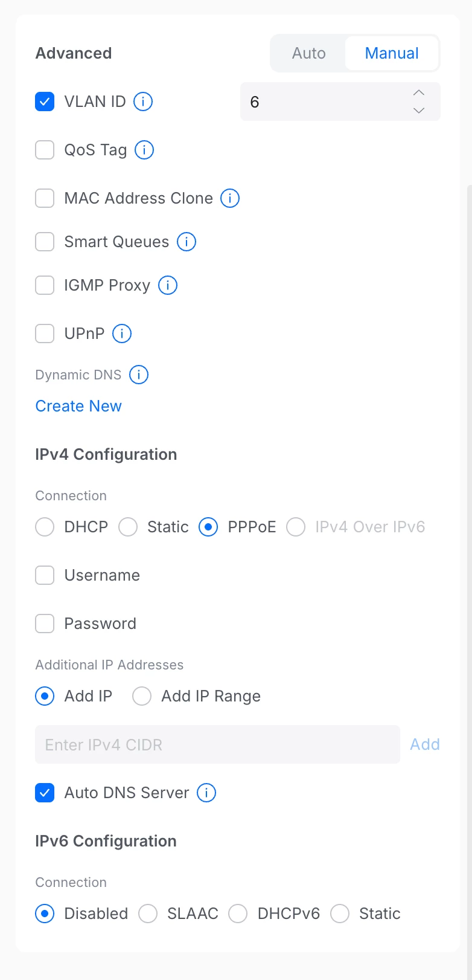The image size is (472, 980).
Task: Open the UPnP info icon
Action: tap(122, 334)
